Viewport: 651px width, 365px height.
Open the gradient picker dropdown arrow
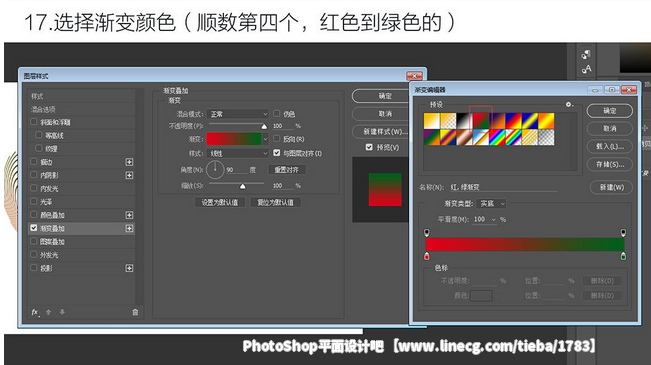pos(265,139)
